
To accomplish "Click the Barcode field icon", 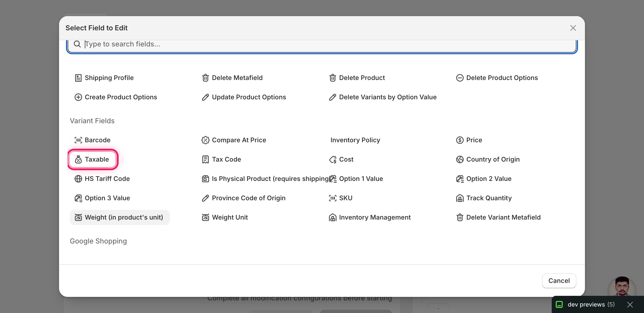I will [78, 140].
